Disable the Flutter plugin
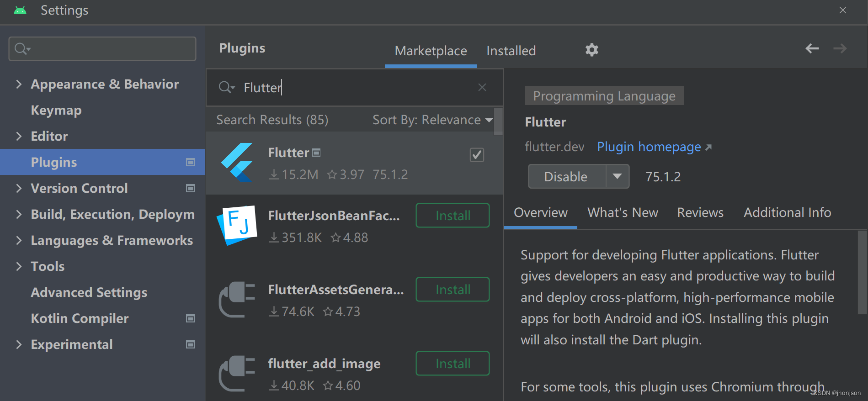The width and height of the screenshot is (868, 401). point(567,176)
